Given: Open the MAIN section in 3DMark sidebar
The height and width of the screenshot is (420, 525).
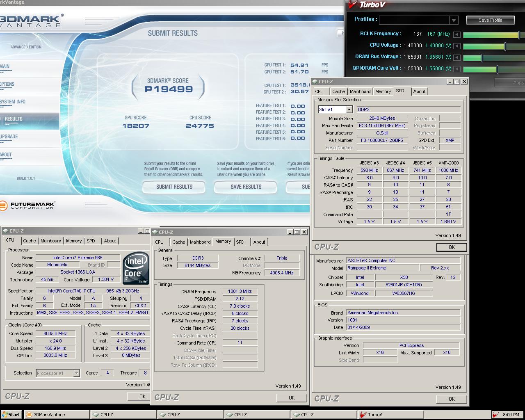Looking at the screenshot, I should [5, 66].
